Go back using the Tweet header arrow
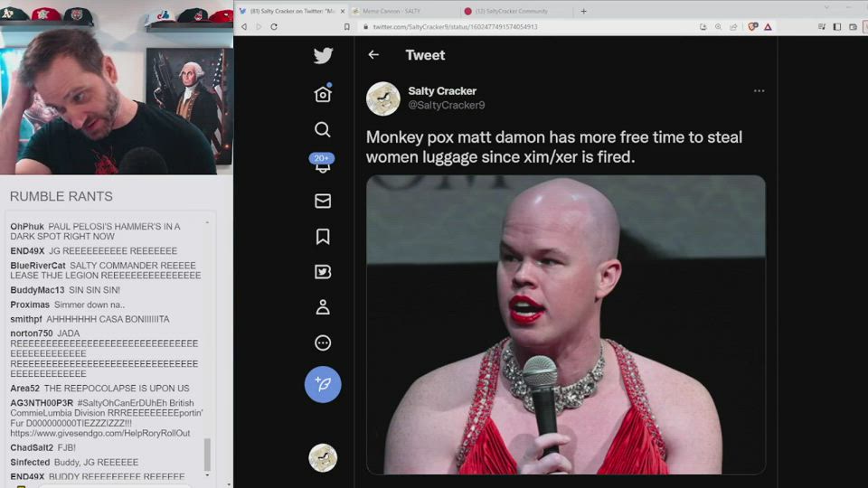 tap(373, 55)
